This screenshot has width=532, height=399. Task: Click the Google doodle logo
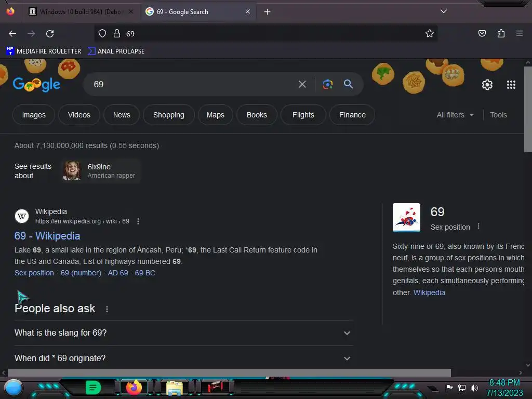[36, 84]
